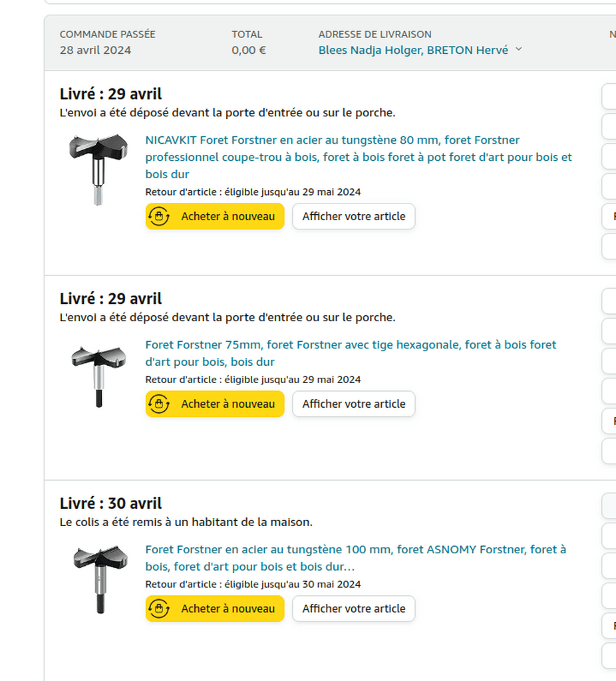
Task: Click the buy-again icon for the NICAVKIT 80 mm bit
Action: tap(159, 216)
